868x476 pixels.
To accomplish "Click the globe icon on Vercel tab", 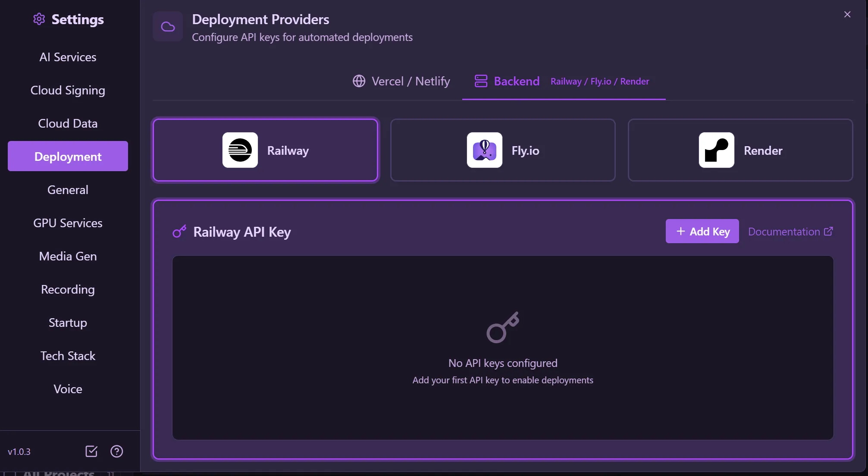I will pos(359,81).
